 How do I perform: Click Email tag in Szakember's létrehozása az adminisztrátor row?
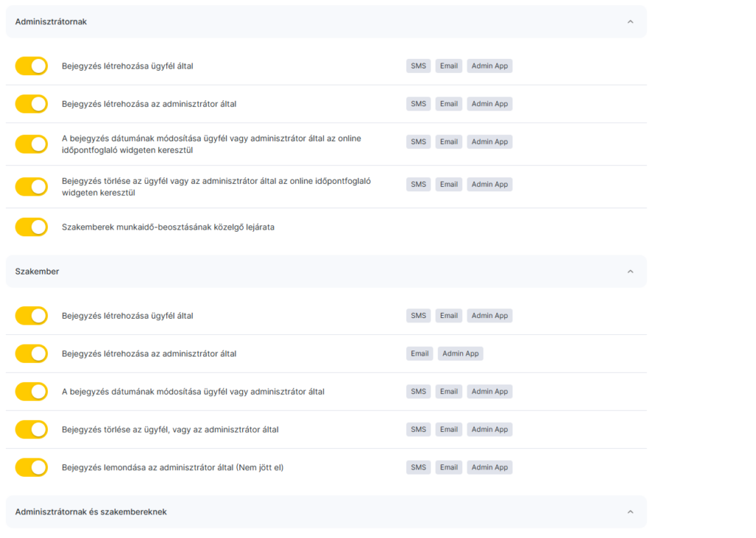(x=419, y=354)
